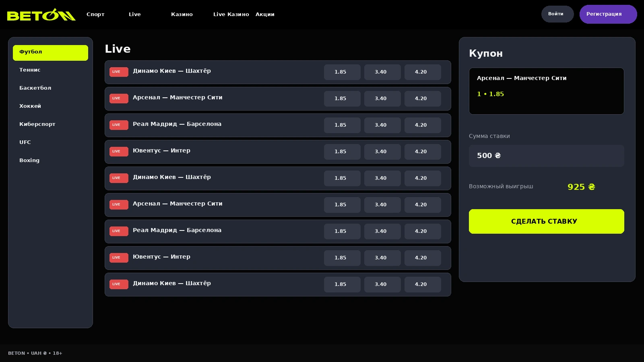Click the Live page heading above matches
Viewport: 644px width, 362px height.
coord(118,49)
